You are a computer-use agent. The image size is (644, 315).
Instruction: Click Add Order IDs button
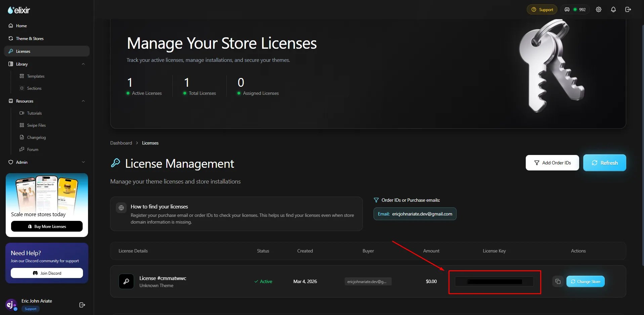[x=552, y=163]
